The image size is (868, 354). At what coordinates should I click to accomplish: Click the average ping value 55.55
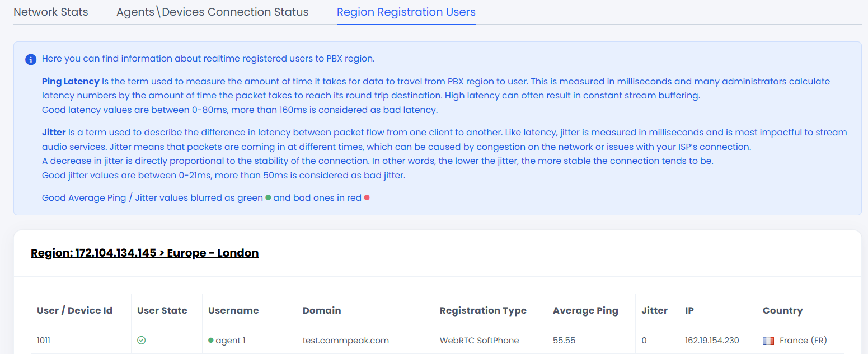[564, 340]
